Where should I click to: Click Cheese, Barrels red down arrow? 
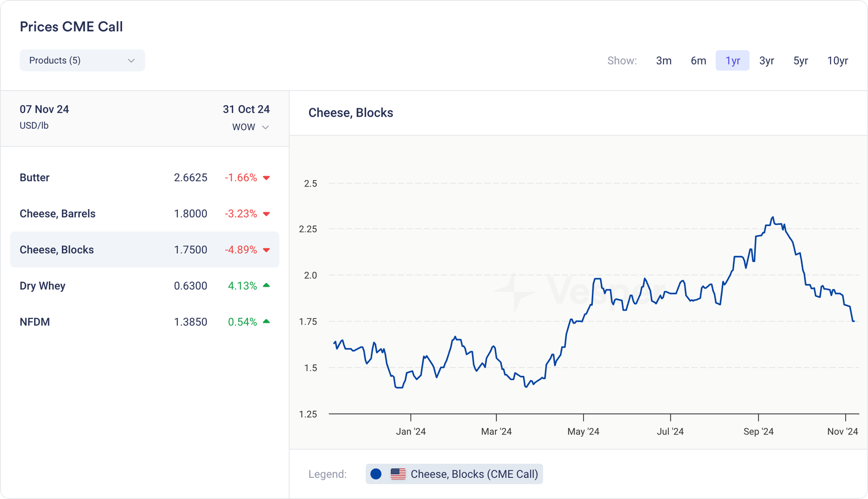coord(266,214)
